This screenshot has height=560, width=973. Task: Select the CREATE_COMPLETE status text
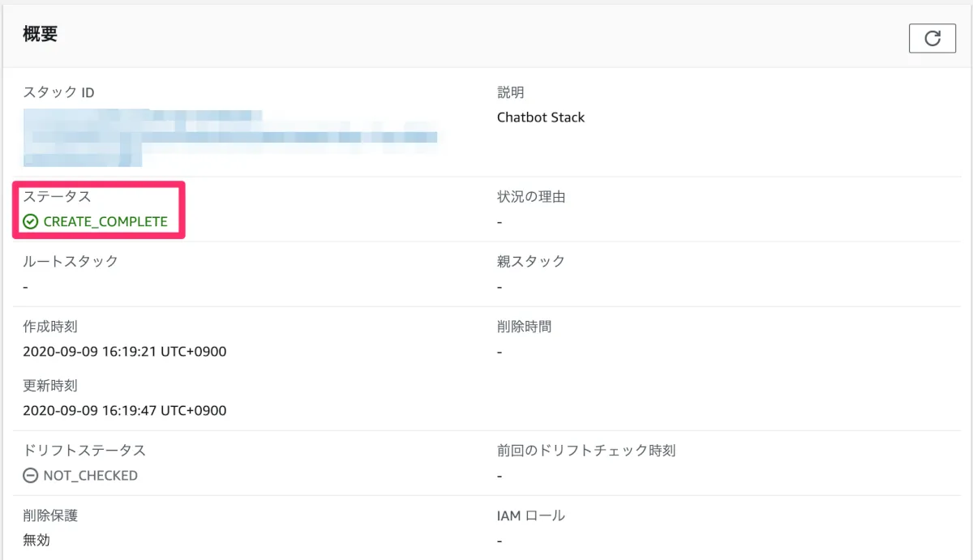[x=105, y=221]
